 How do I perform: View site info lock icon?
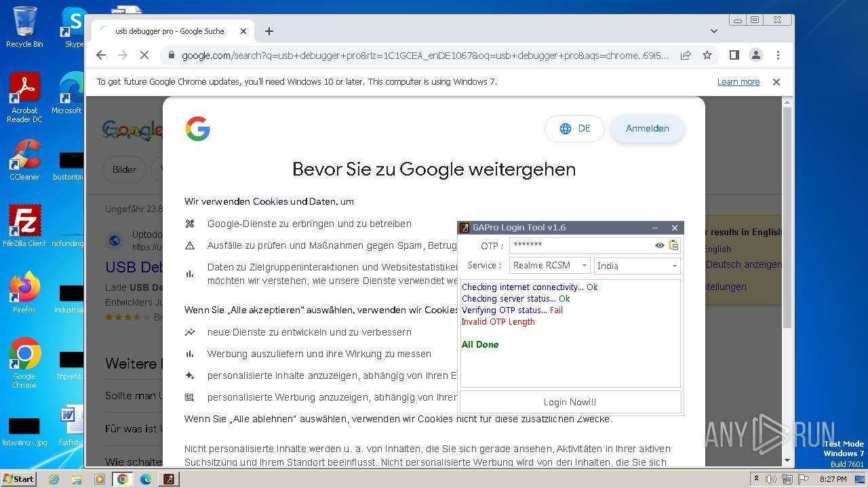(172, 56)
